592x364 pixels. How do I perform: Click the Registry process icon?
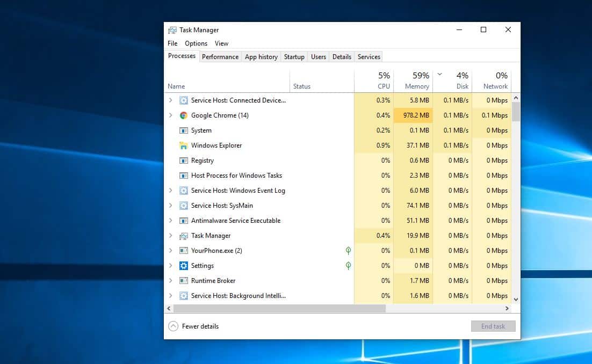[184, 161]
